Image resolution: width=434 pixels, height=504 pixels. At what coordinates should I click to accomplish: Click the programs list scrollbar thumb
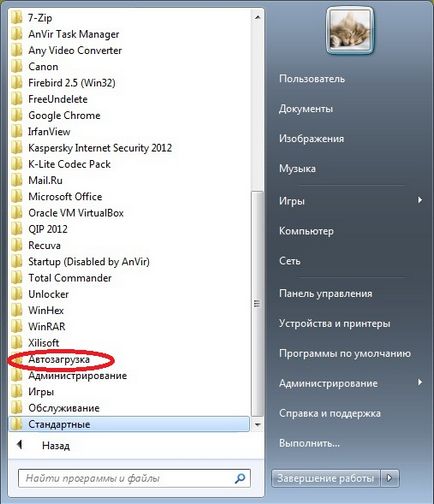click(x=257, y=304)
